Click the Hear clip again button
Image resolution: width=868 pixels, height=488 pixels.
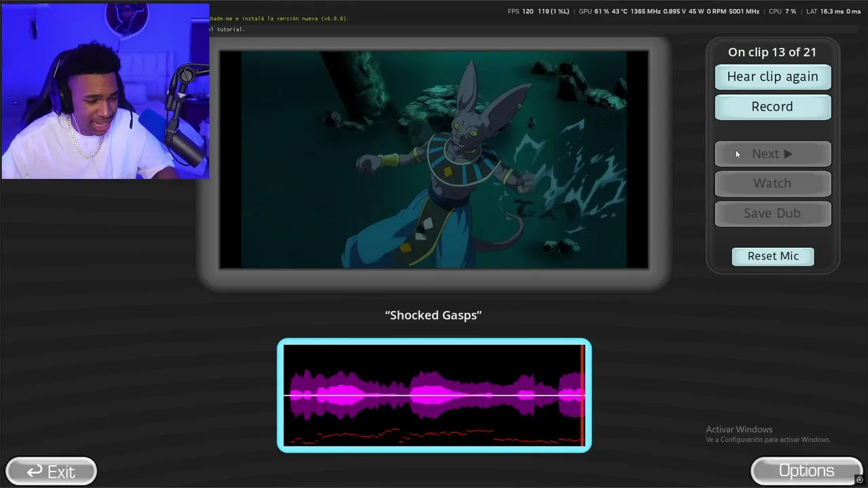[x=772, y=77]
